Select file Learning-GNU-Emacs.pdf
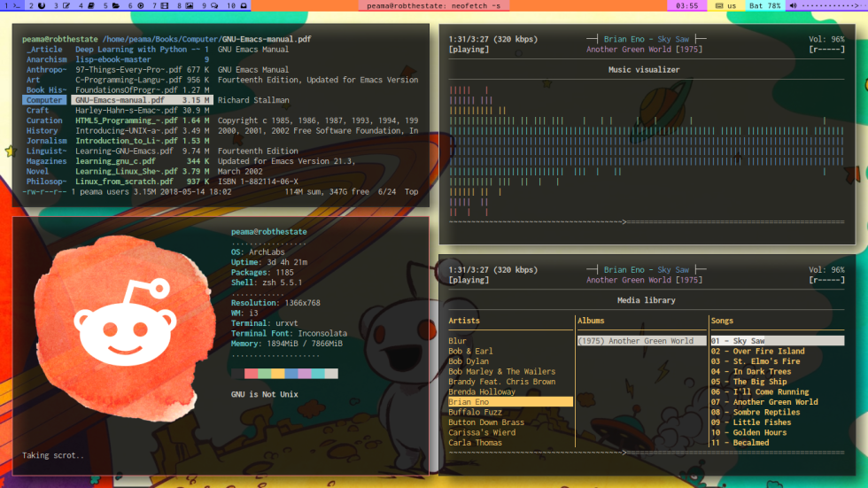 point(124,151)
